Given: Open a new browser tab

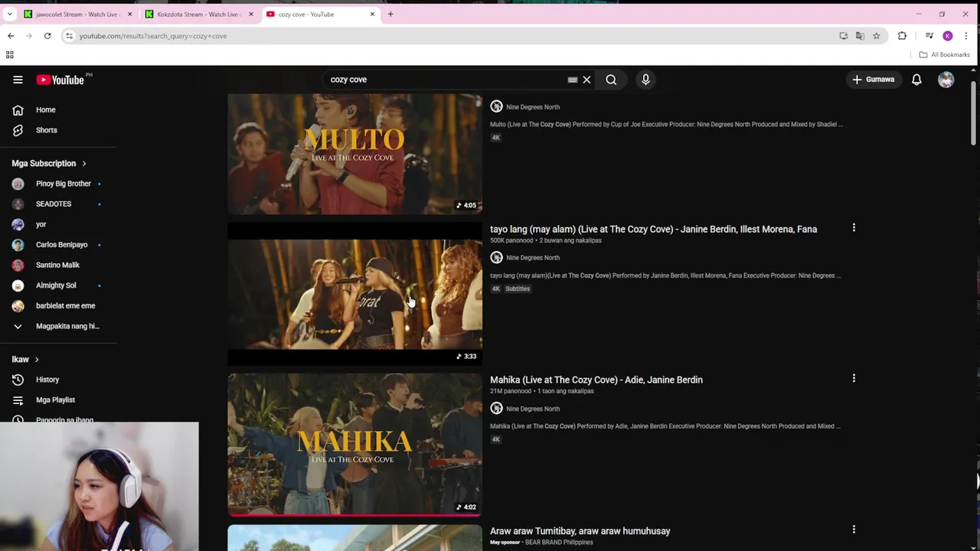Looking at the screenshot, I should pyautogui.click(x=390, y=14).
